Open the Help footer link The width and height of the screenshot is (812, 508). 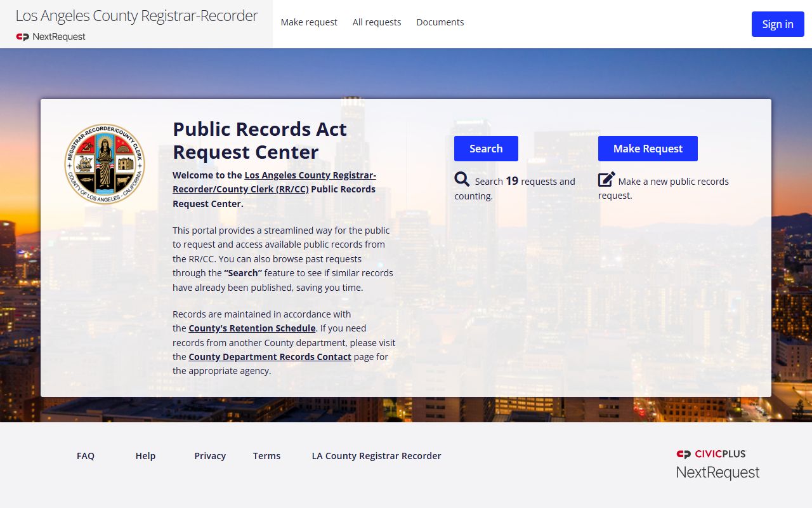[145, 456]
